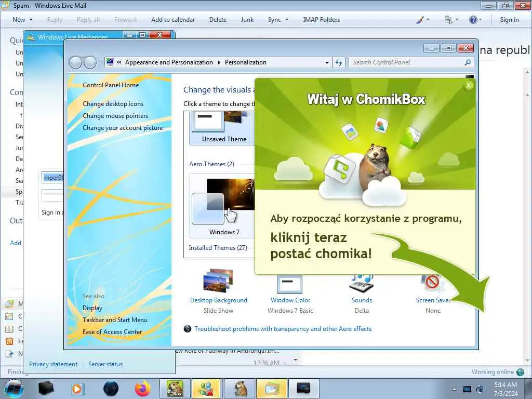The height and width of the screenshot is (399, 532).
Task: Open the black box taskbar icon
Action: tap(46, 389)
